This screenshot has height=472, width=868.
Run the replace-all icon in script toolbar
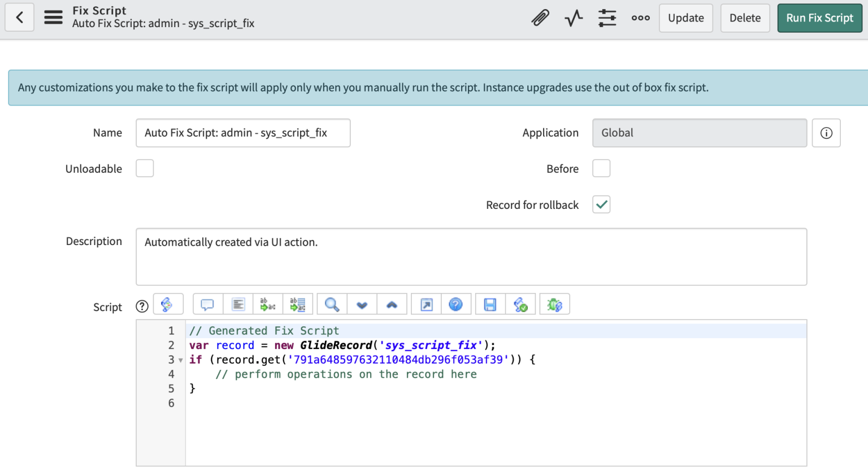click(298, 304)
